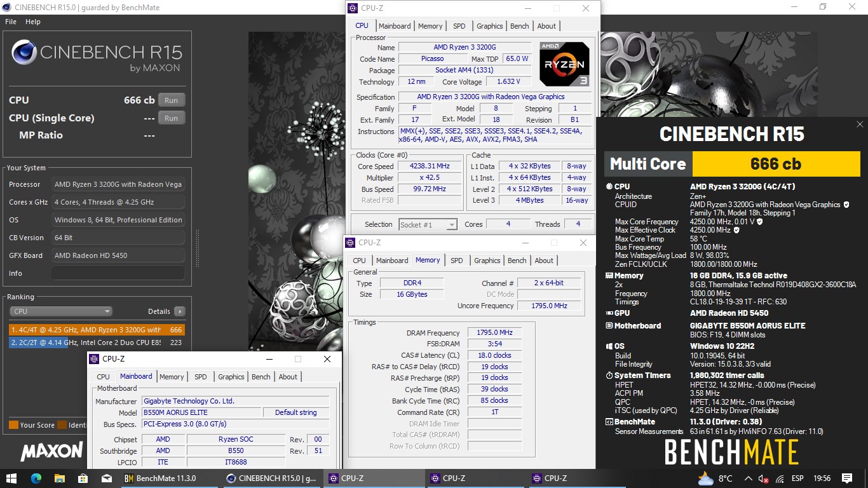
Task: Open About tab in the Motherboard CPU-Z window
Action: click(288, 377)
